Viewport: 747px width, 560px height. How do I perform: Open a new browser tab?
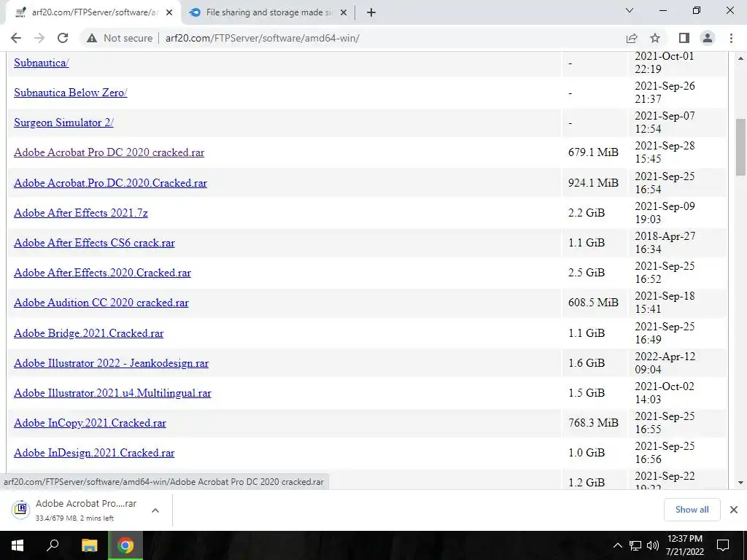[371, 12]
